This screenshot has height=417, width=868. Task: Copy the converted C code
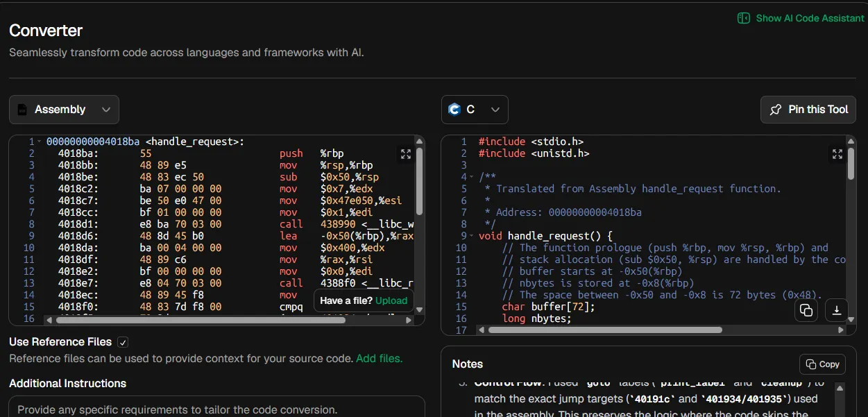click(x=806, y=310)
